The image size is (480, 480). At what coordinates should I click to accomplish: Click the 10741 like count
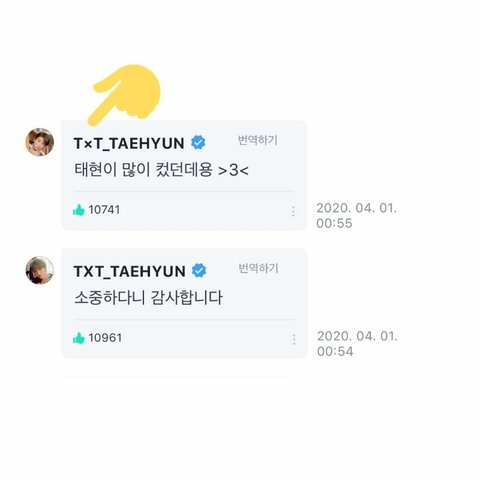click(104, 210)
